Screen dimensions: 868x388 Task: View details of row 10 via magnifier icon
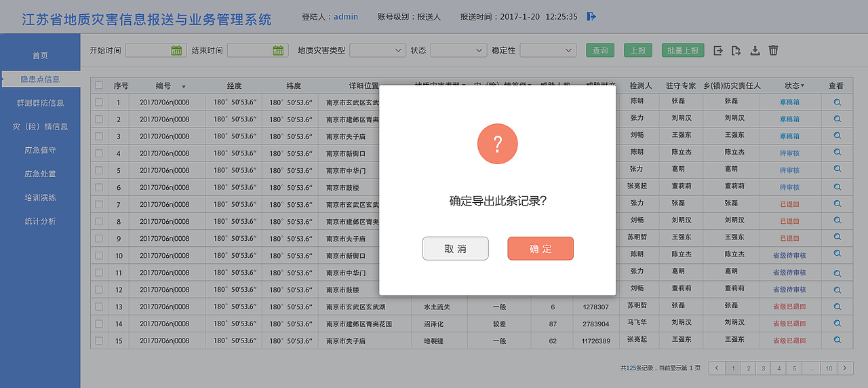837,254
